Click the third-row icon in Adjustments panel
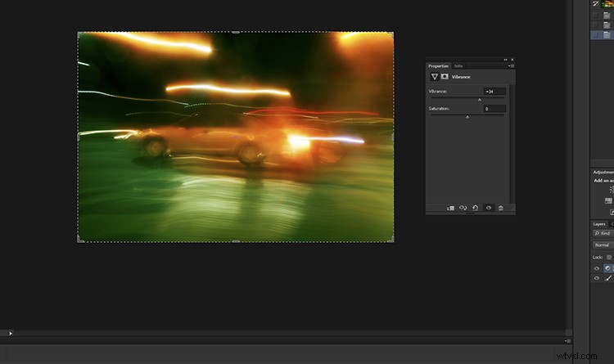614x364 pixels. click(x=612, y=212)
